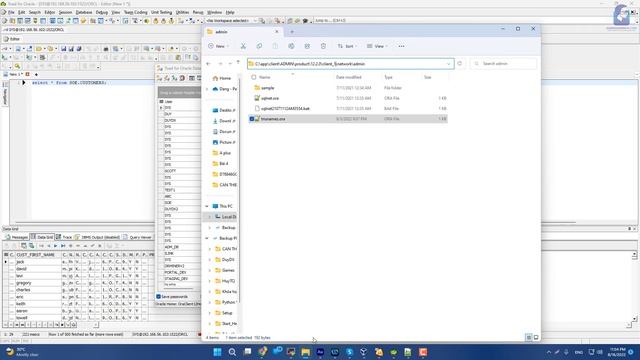Switch to large thumbnails view icon in Explorer
The image size is (640, 360).
(536, 337)
